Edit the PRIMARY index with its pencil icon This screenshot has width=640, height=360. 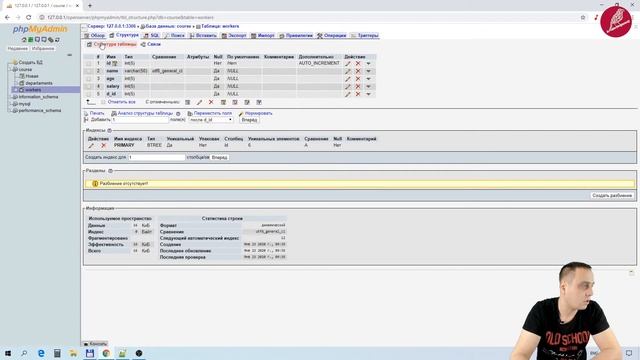[91, 145]
